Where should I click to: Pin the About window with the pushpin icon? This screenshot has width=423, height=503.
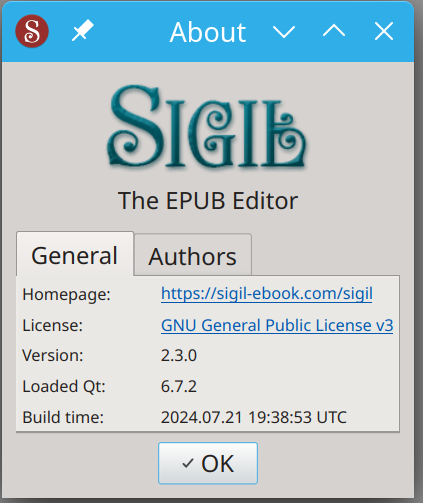83,31
